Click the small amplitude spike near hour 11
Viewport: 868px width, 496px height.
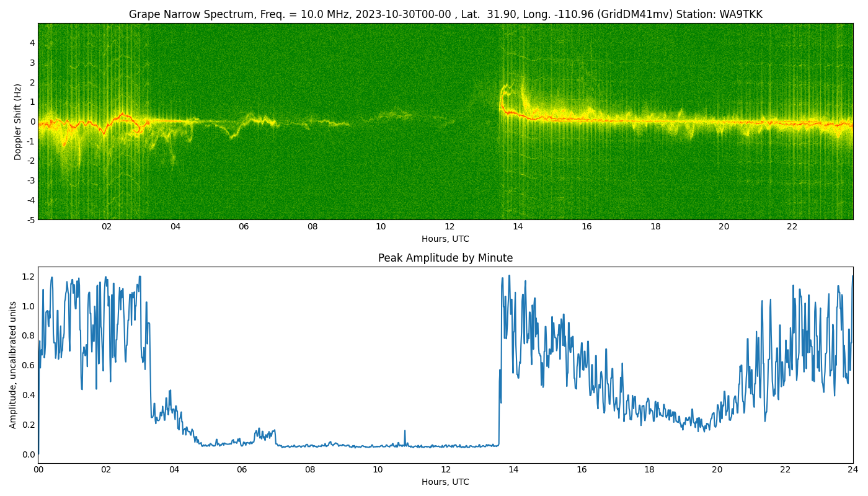point(405,432)
